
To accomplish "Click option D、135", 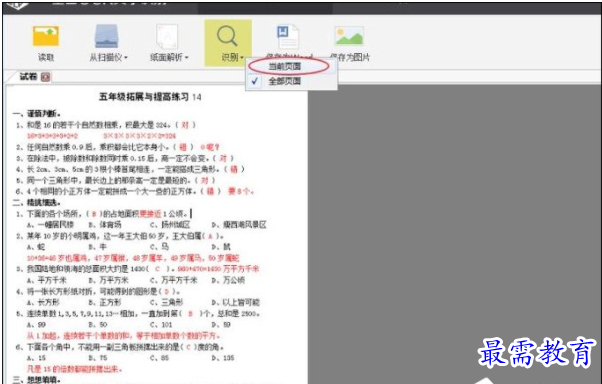I will (x=223, y=358).
